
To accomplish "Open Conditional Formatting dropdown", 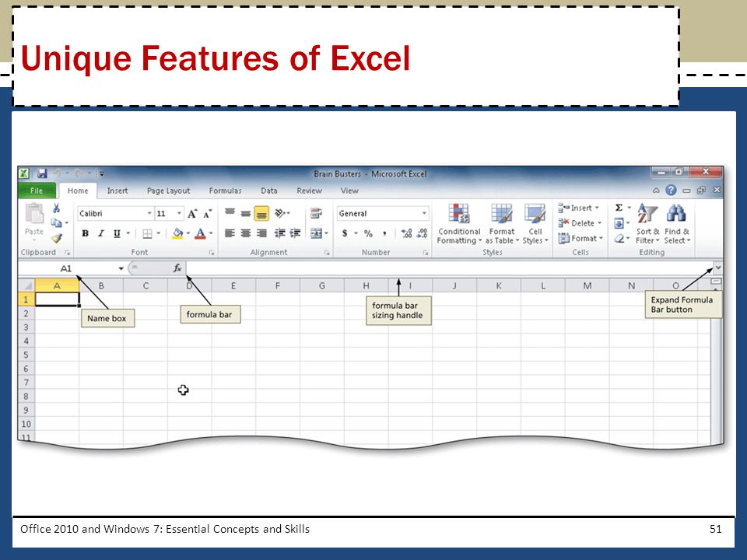I will (x=459, y=224).
